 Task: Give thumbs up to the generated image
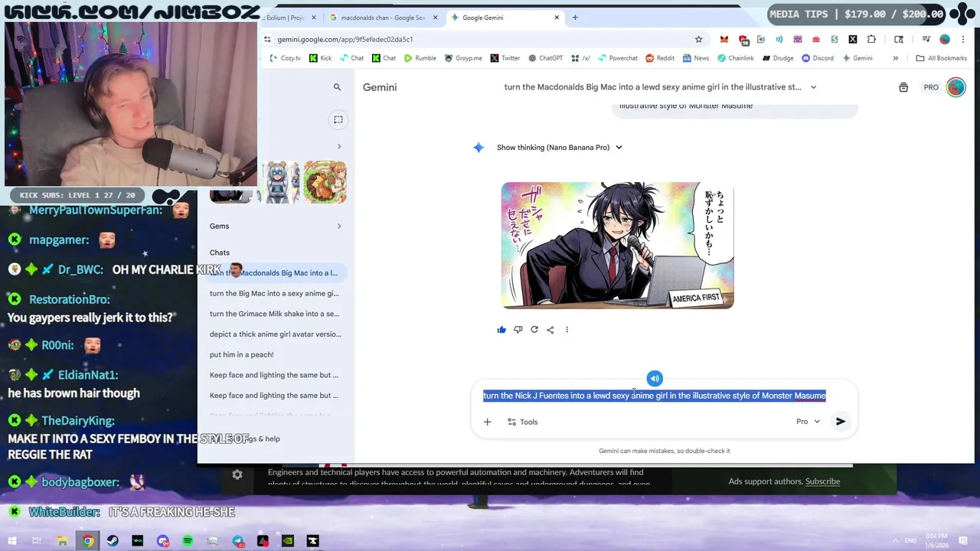pyautogui.click(x=501, y=330)
